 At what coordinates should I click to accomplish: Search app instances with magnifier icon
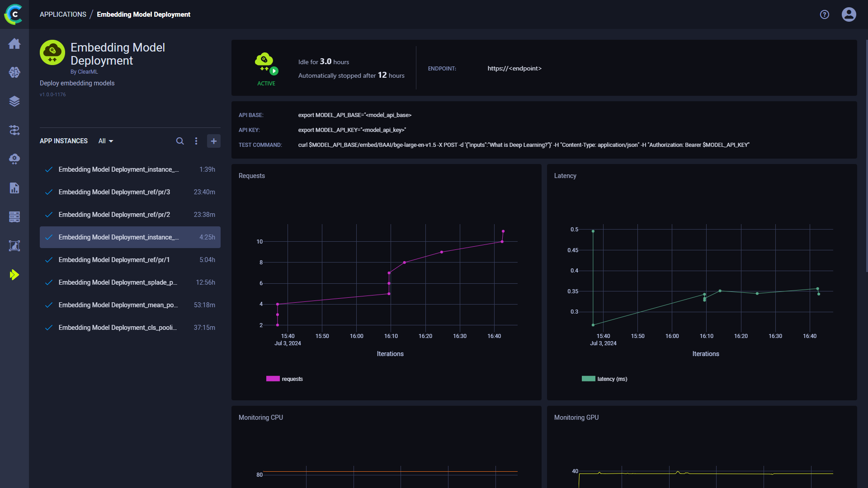tap(180, 141)
